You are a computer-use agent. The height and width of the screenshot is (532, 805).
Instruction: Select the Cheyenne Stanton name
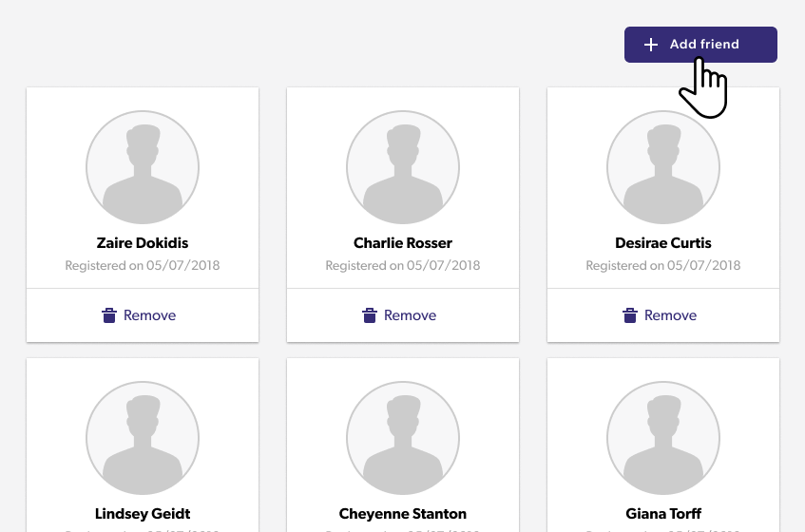click(403, 514)
